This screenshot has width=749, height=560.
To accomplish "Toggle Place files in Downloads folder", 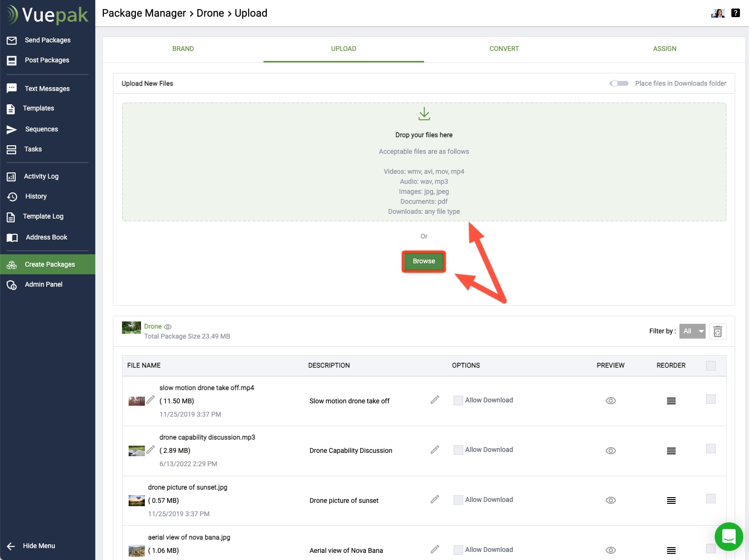I will 619,83.
